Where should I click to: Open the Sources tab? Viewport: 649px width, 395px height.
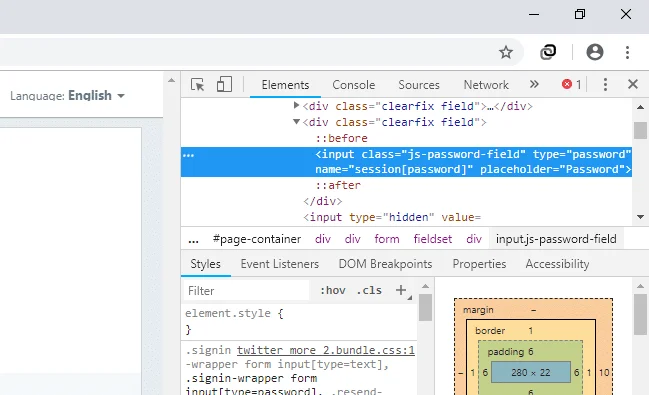tap(418, 85)
